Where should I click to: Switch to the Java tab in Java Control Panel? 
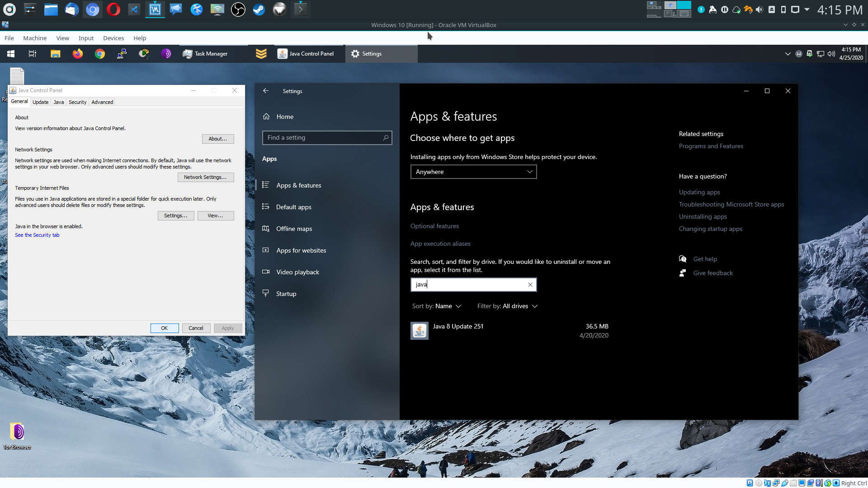(59, 102)
